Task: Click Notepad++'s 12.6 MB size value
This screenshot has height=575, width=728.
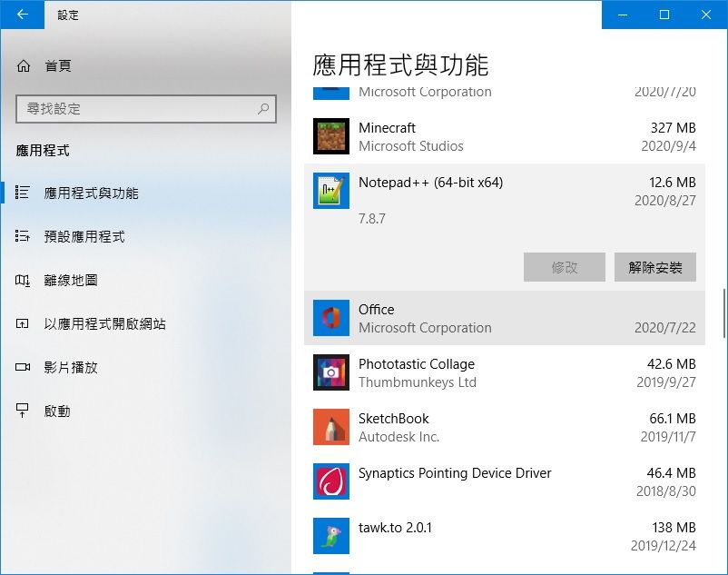Action: (673, 183)
